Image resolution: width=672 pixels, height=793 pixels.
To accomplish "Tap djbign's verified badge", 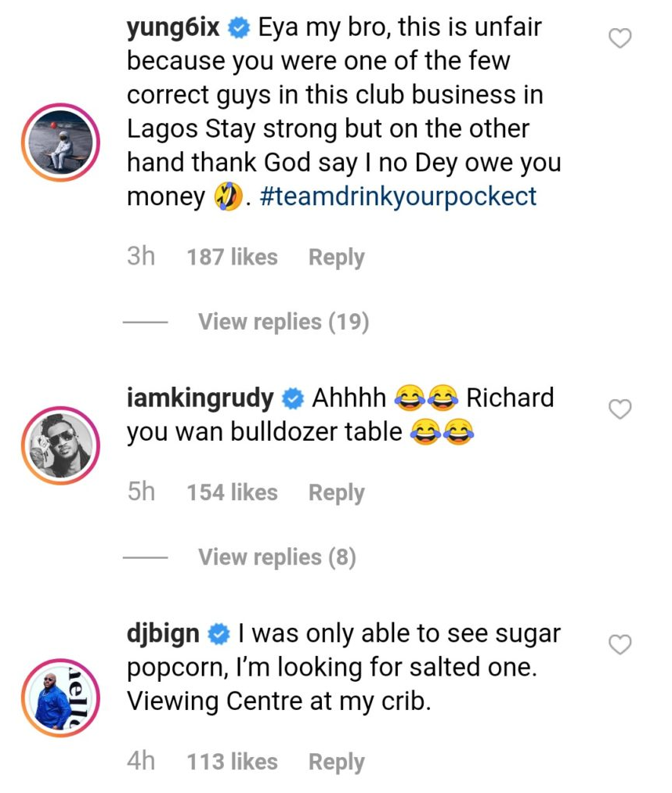I will [x=219, y=635].
